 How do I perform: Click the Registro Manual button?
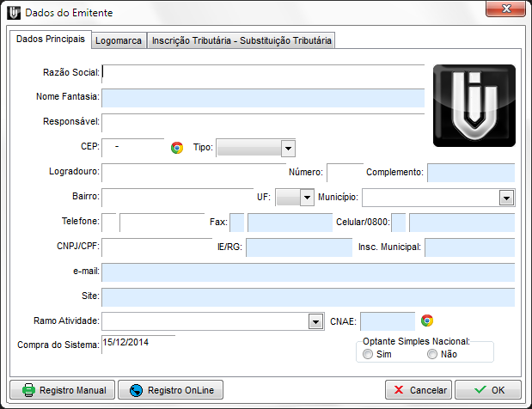pyautogui.click(x=64, y=390)
